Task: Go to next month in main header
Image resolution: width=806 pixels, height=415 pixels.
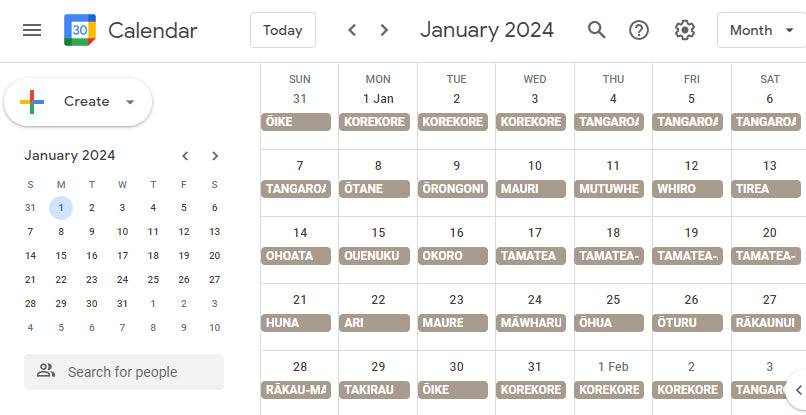Action: tap(384, 30)
